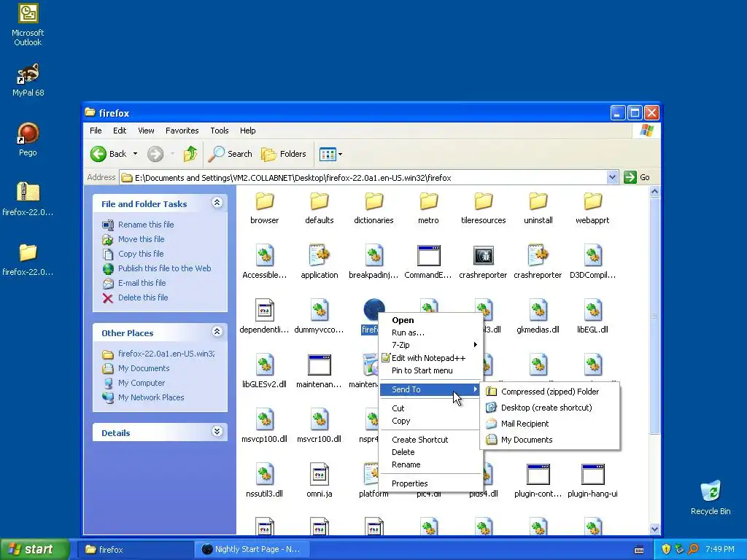This screenshot has width=747, height=560.
Task: Open the webapprt folder
Action: pos(592,208)
